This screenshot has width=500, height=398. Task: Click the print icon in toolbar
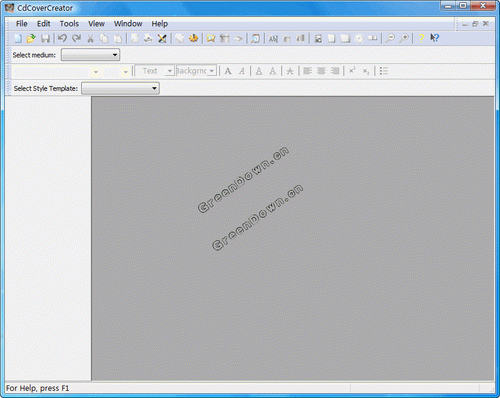148,38
